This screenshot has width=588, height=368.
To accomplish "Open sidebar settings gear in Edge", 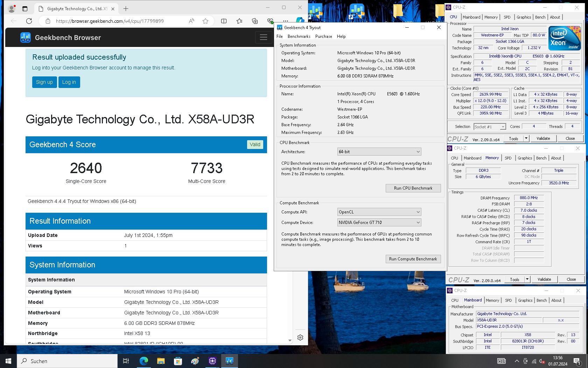I will click(x=300, y=338).
